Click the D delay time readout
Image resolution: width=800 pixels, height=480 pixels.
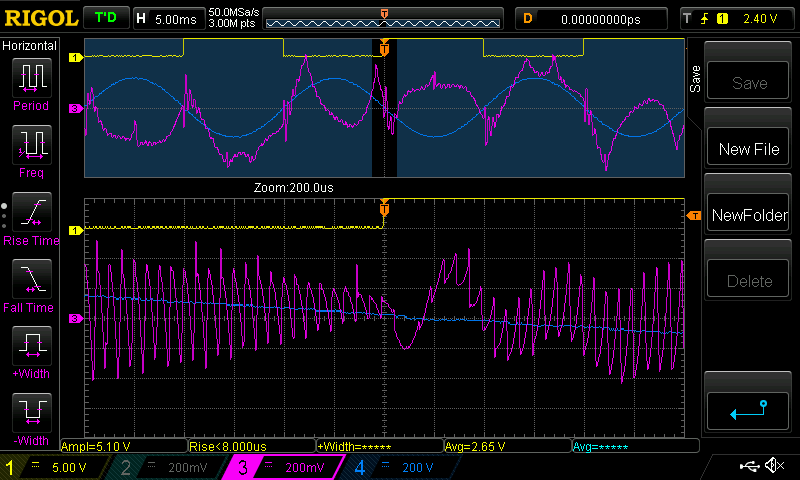(590, 18)
